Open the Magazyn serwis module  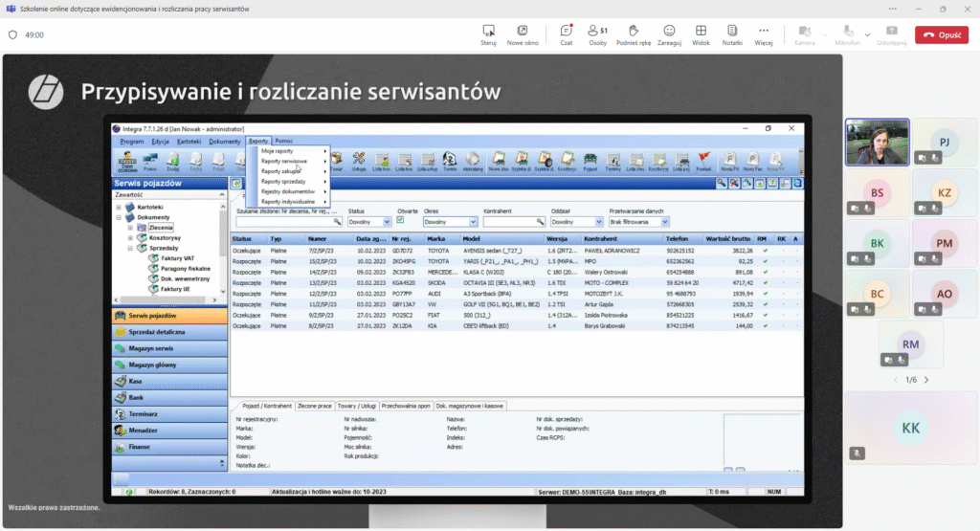click(169, 348)
